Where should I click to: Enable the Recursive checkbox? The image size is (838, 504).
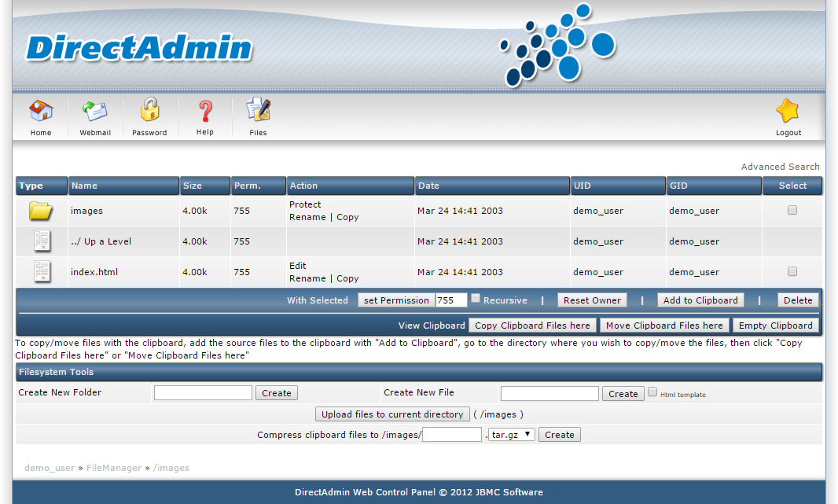(476, 298)
